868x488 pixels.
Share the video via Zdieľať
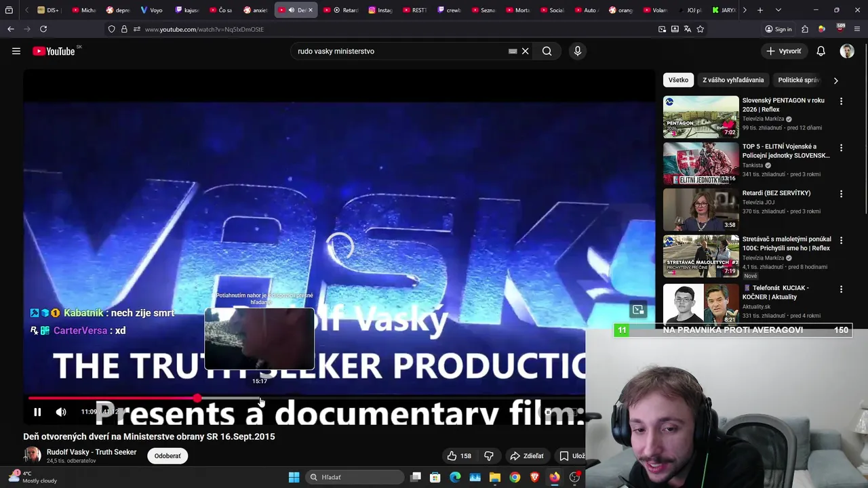[x=527, y=455]
